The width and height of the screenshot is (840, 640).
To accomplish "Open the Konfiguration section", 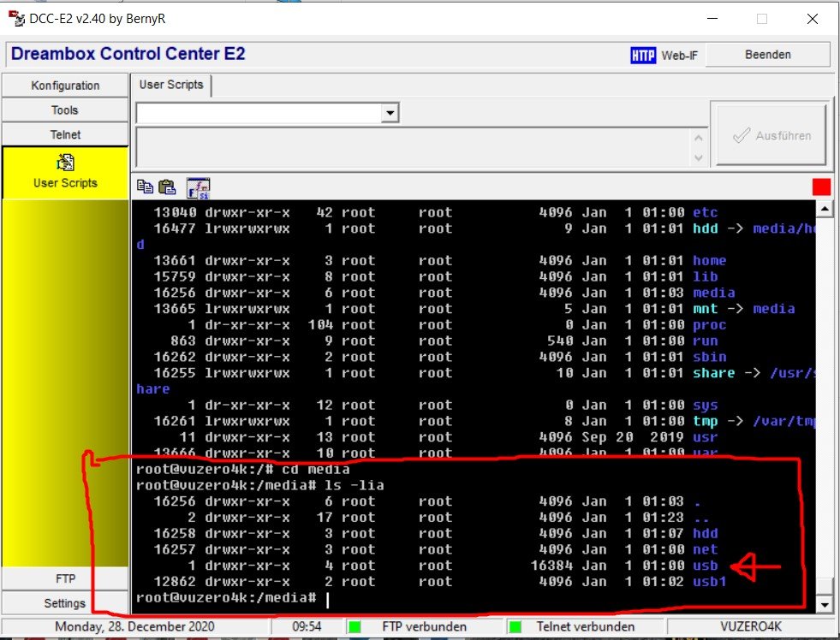I will pyautogui.click(x=65, y=86).
